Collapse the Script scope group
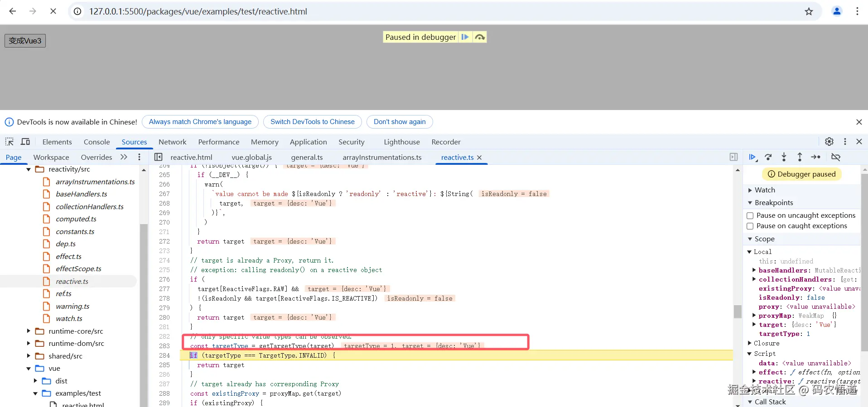The image size is (868, 407). click(749, 354)
